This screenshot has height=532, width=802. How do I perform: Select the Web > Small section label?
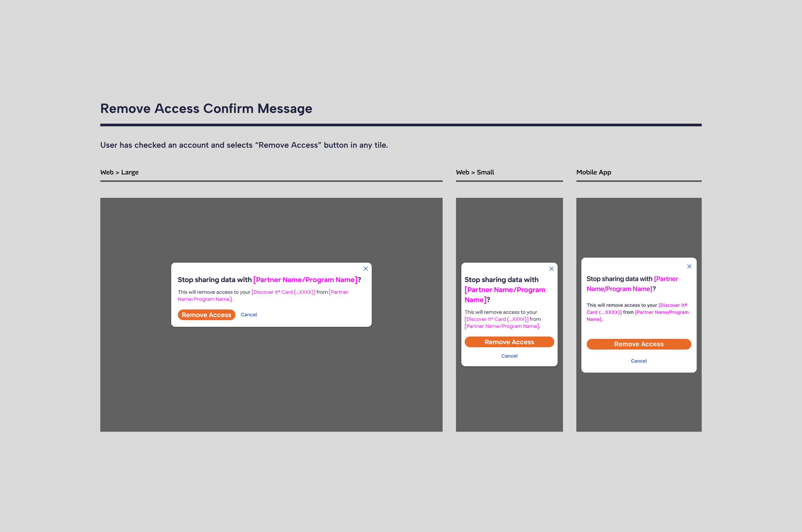tap(475, 172)
